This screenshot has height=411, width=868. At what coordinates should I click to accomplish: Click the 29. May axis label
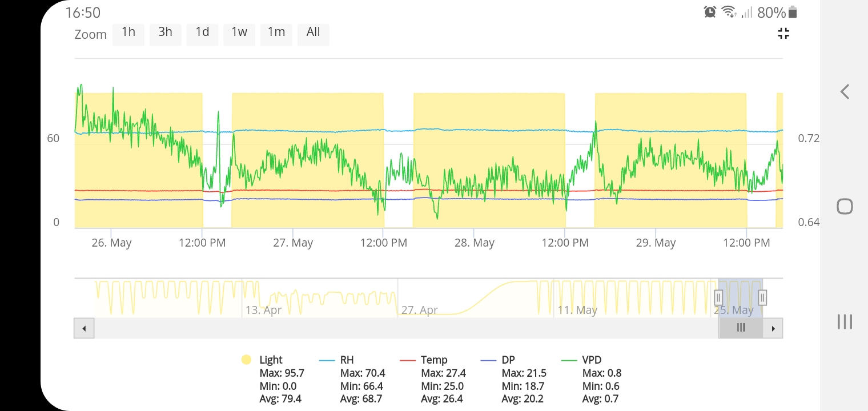656,243
